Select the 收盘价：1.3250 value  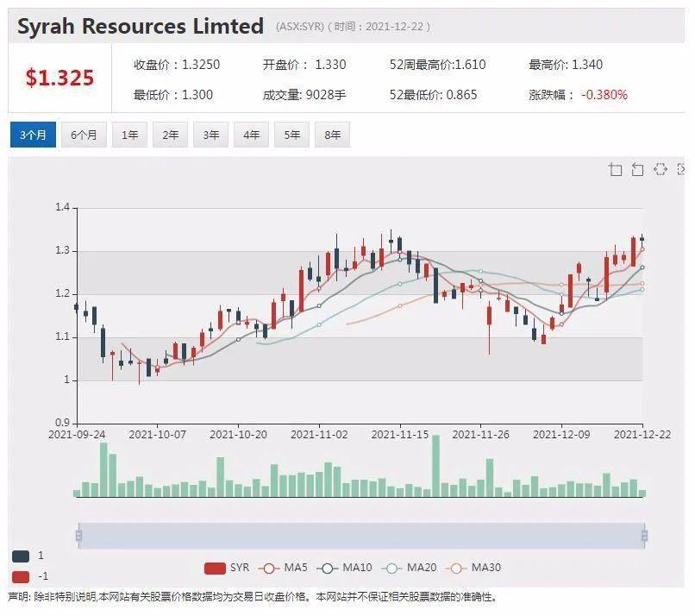tap(177, 65)
